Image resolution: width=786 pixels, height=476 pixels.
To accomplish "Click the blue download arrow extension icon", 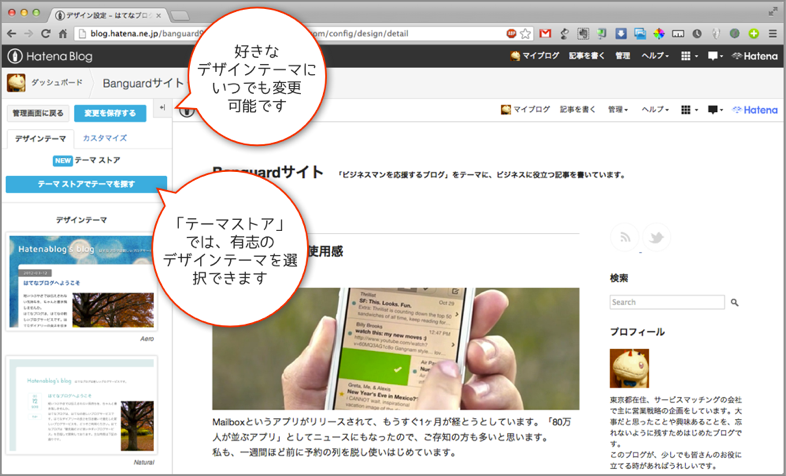I will pos(621,34).
